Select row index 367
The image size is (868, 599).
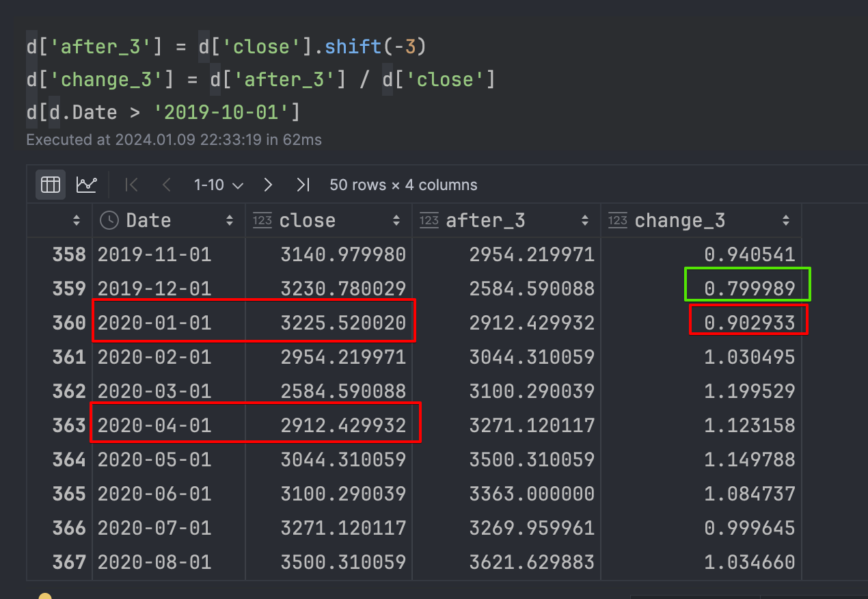[69, 562]
